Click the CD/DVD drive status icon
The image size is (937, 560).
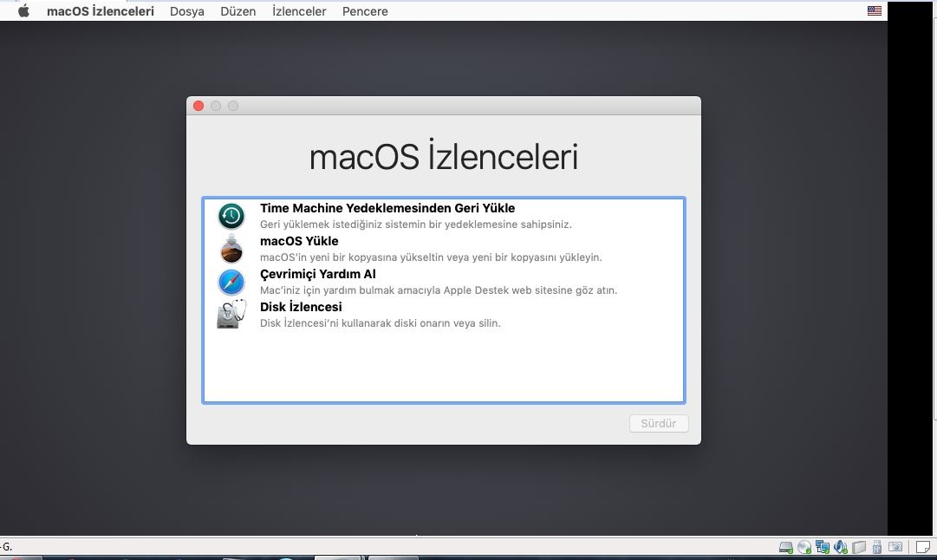[x=804, y=547]
